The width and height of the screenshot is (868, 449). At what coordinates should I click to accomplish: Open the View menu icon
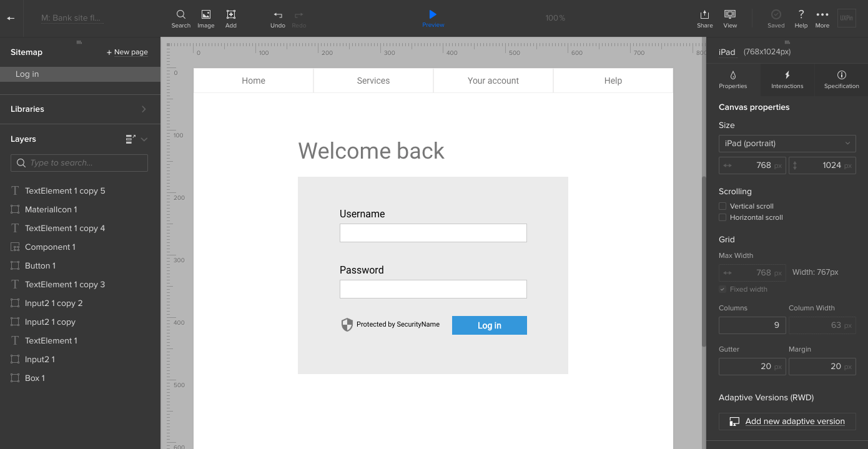tap(730, 19)
